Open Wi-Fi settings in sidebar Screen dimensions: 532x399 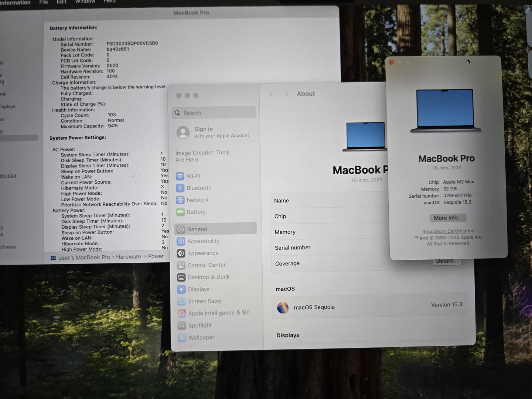[193, 176]
